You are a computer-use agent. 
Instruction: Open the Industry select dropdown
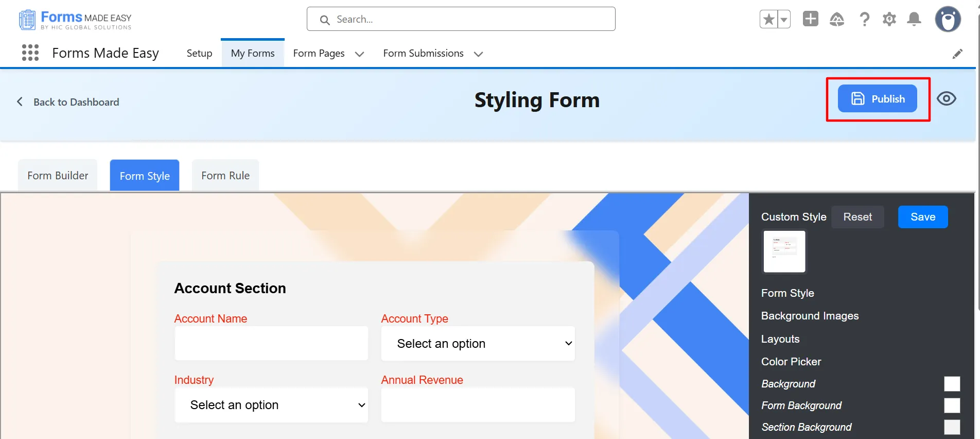click(271, 405)
